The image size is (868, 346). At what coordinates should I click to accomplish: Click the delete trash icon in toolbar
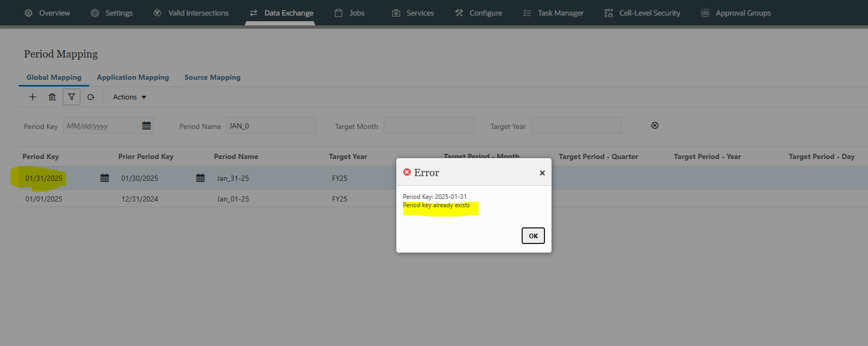[52, 97]
